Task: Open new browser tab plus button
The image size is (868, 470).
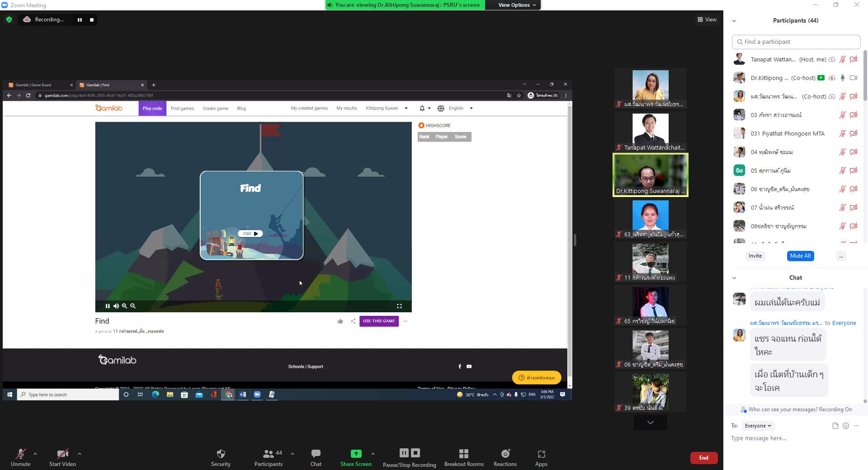Action: coord(154,85)
